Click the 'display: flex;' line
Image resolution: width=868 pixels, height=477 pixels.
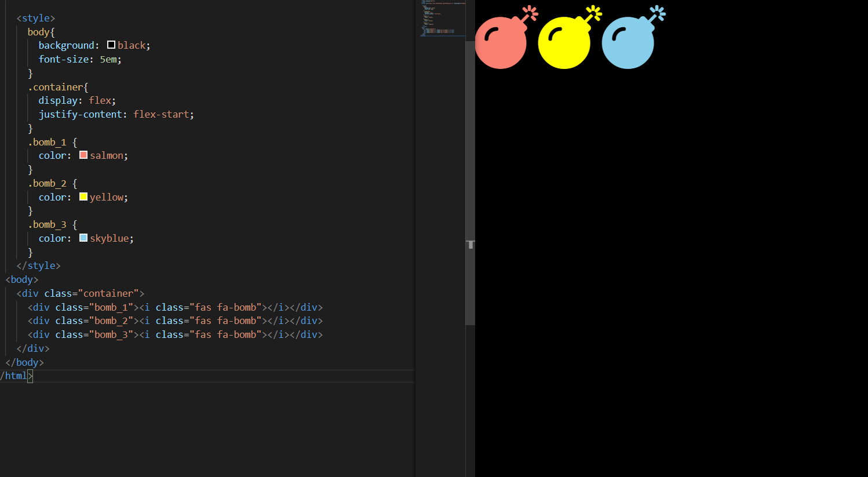(x=77, y=100)
